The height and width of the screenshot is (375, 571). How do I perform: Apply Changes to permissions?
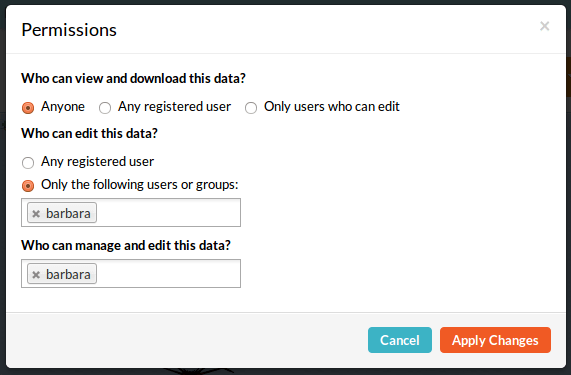(x=495, y=340)
